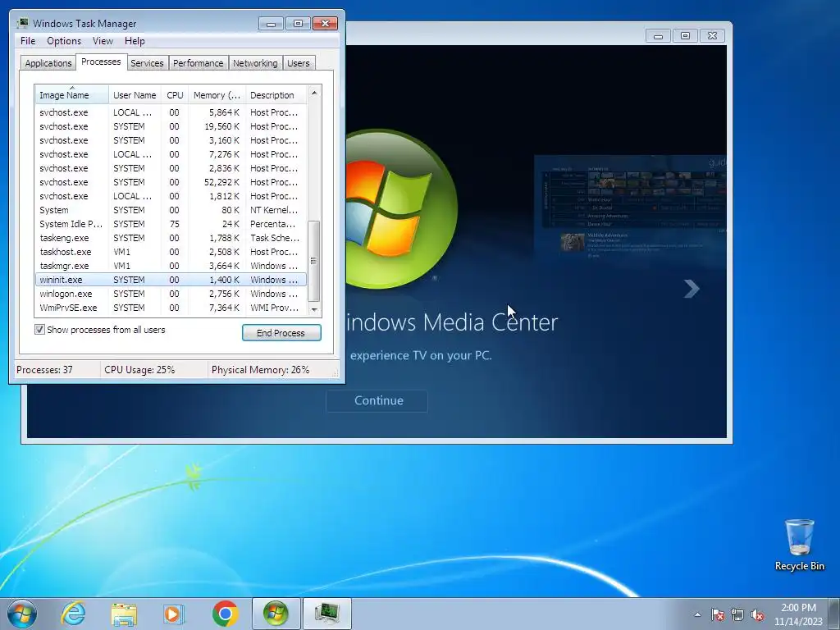Select the winlogon.exe process row
Screen dimensions: 840x630
[171, 294]
